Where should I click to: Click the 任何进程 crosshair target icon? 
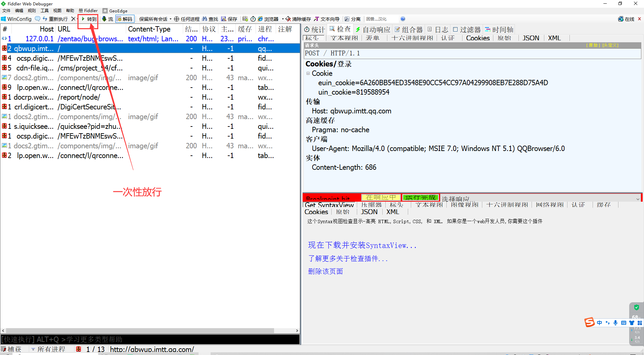pos(176,19)
